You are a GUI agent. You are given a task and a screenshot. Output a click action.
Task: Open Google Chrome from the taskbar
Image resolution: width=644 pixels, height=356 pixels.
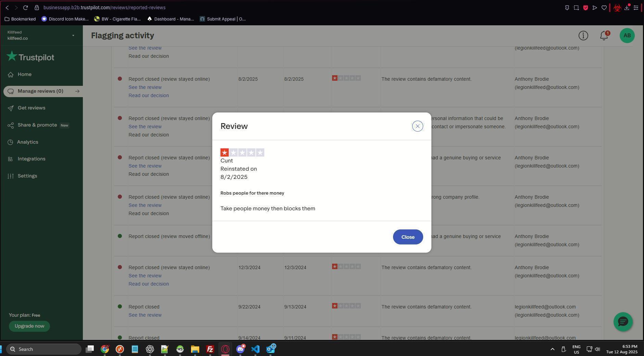click(x=105, y=349)
